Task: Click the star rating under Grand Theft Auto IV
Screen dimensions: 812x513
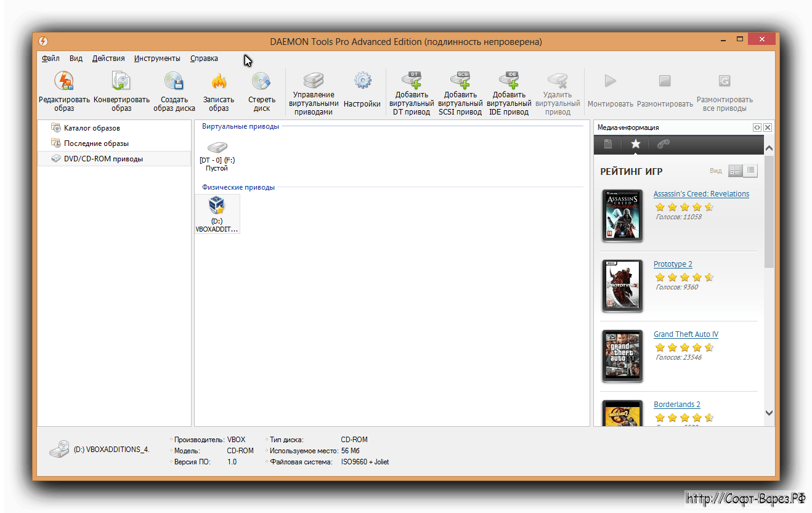Action: tap(684, 347)
